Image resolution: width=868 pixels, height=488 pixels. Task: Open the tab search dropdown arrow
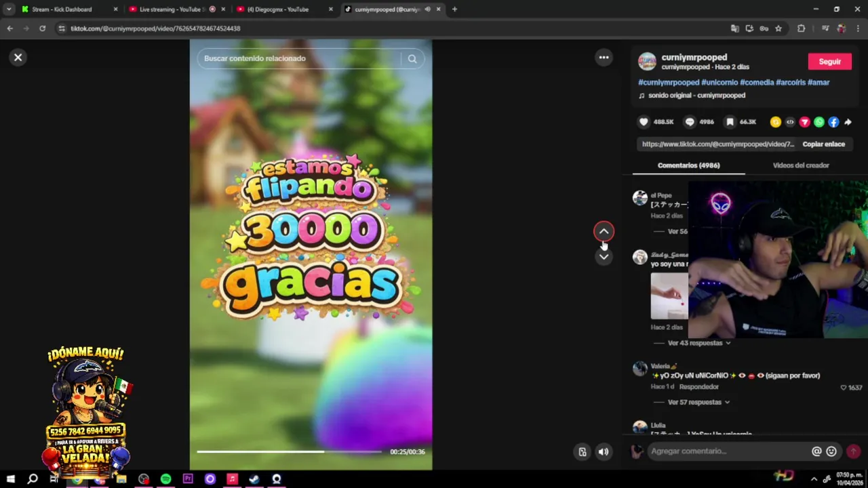pos(9,9)
